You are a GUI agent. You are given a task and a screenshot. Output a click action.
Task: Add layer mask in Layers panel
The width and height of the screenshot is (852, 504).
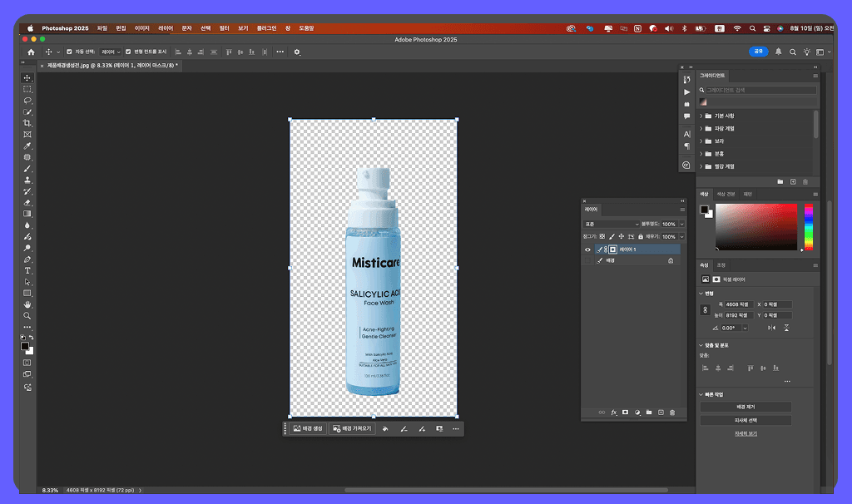tap(626, 413)
